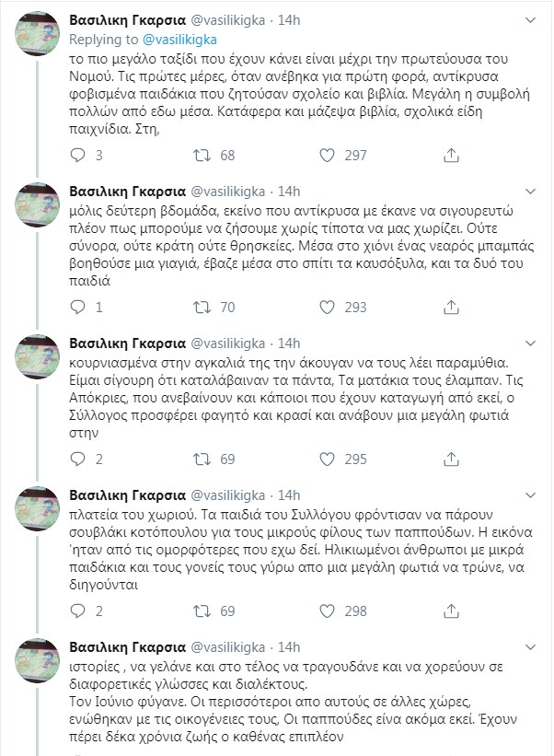Image resolution: width=554 pixels, height=756 pixels.
Task: Reply to the tweet with 1 comment
Action: pyautogui.click(x=77, y=308)
